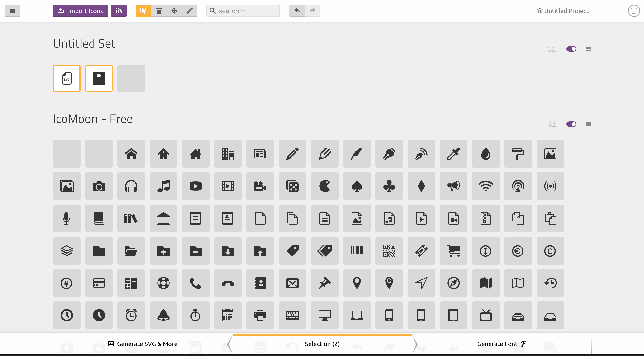Click the Import Icons button
644x356 pixels.
(81, 11)
